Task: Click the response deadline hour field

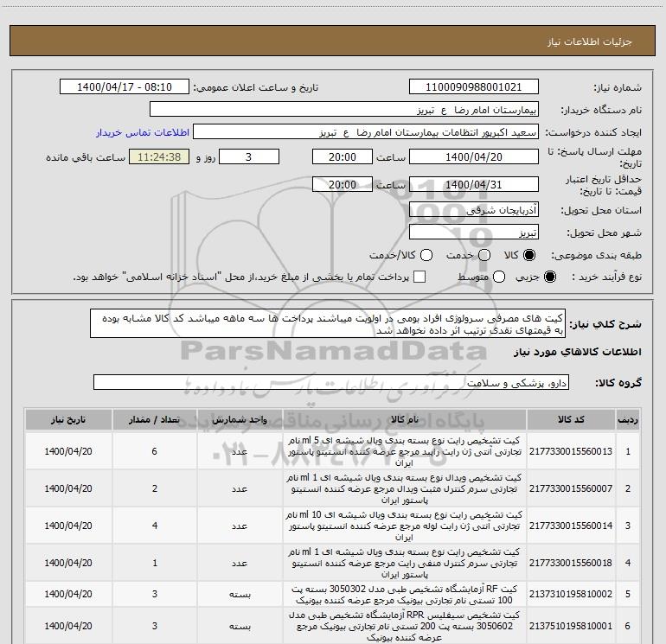Action: tap(343, 156)
